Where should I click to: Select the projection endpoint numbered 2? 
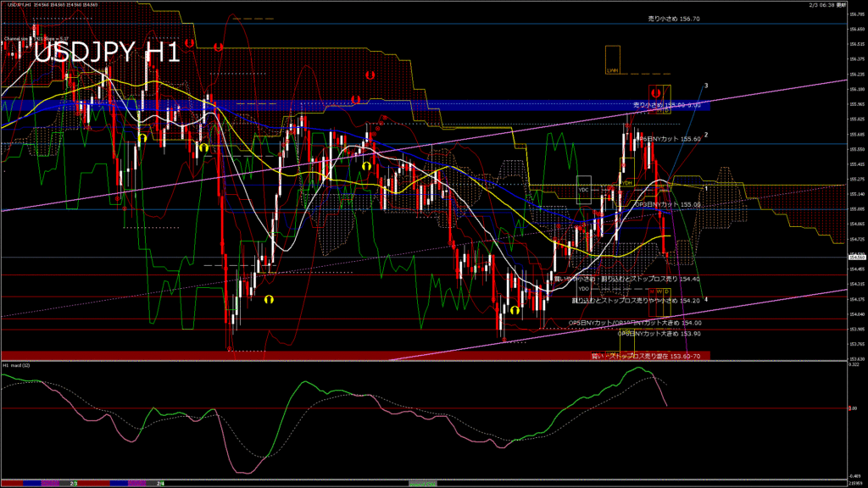(706, 135)
